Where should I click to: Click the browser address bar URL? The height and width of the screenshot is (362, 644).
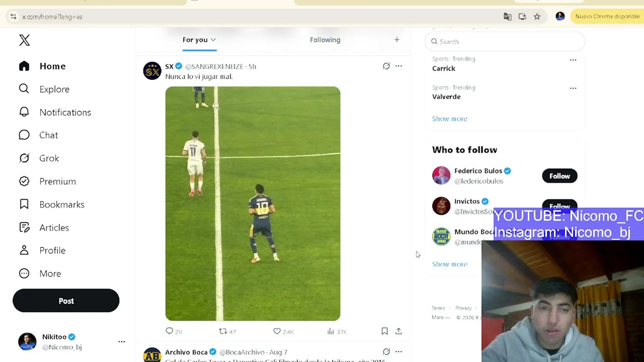point(52,17)
